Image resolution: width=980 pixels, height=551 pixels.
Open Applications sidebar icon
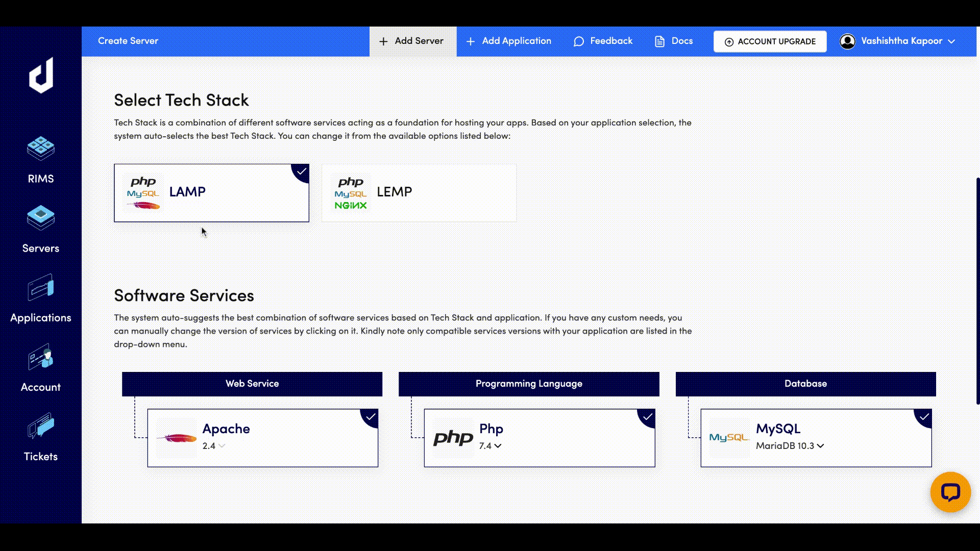tap(41, 287)
